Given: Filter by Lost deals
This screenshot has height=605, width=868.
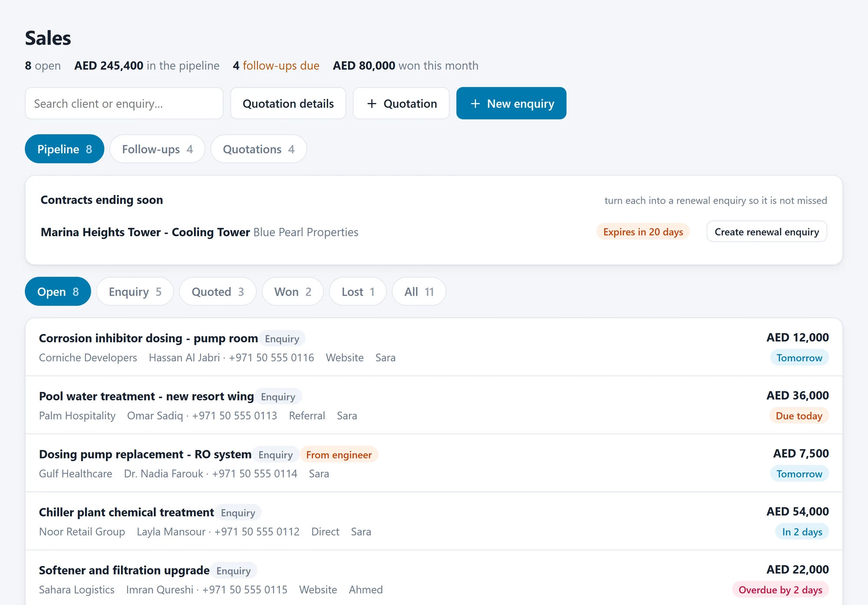Looking at the screenshot, I should click(358, 291).
